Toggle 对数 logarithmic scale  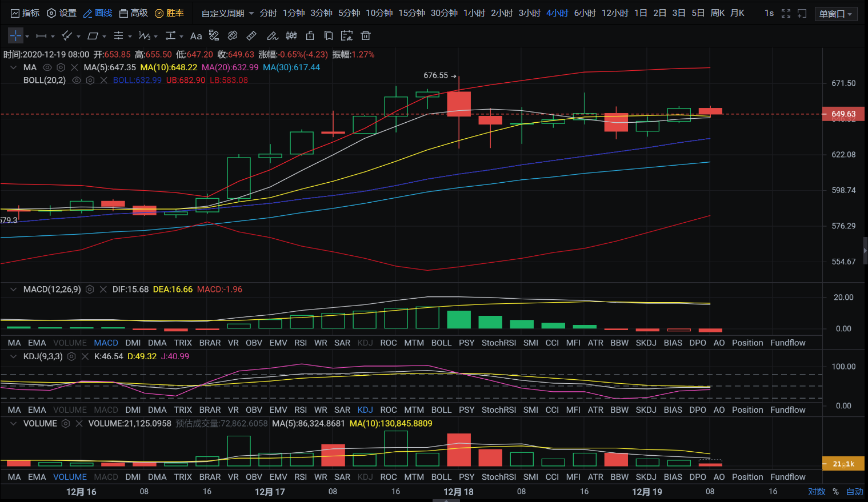coord(817,492)
